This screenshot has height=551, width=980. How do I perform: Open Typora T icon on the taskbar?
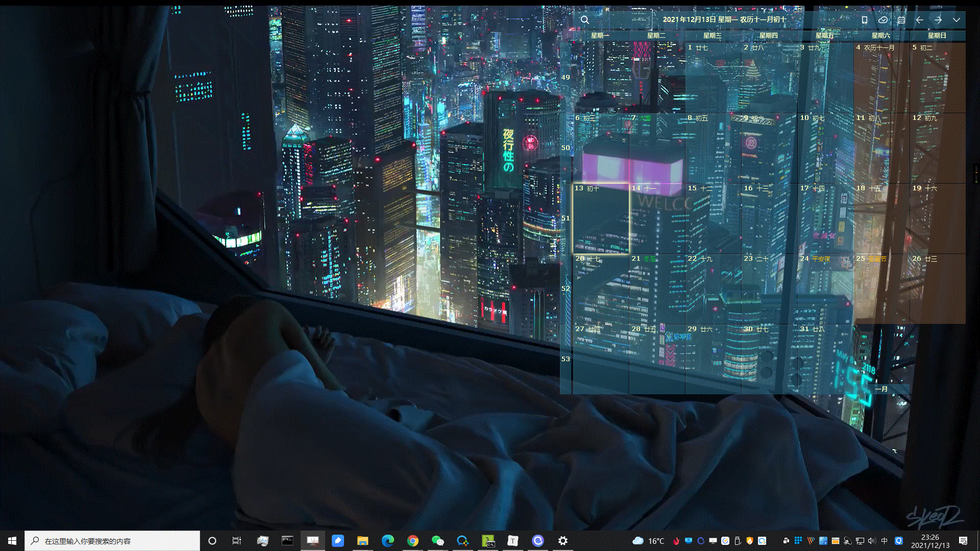tap(512, 541)
